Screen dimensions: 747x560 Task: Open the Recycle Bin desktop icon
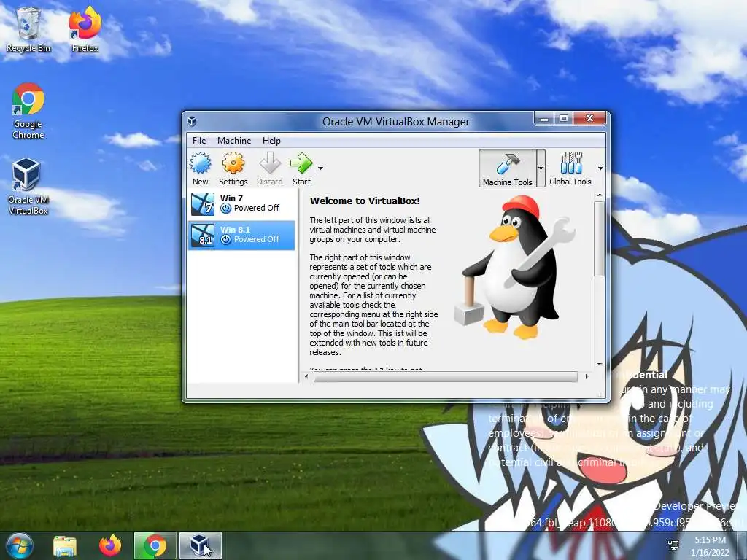tap(28, 30)
